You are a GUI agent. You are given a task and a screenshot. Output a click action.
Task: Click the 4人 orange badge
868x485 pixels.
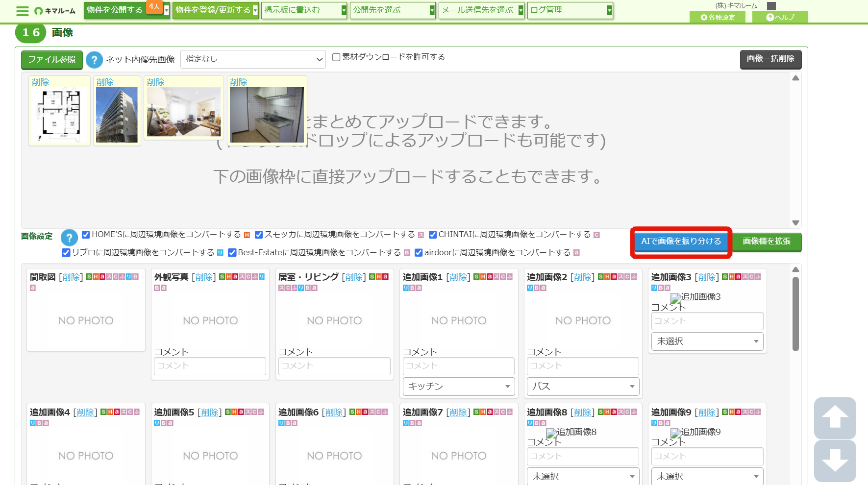coord(154,6)
